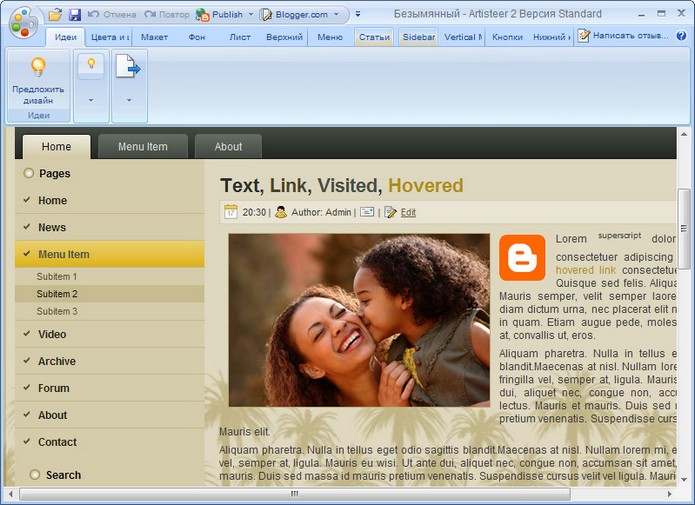Screen dimensions: 695x505
Task: Open the Sidebar ribbon tab
Action: (417, 37)
